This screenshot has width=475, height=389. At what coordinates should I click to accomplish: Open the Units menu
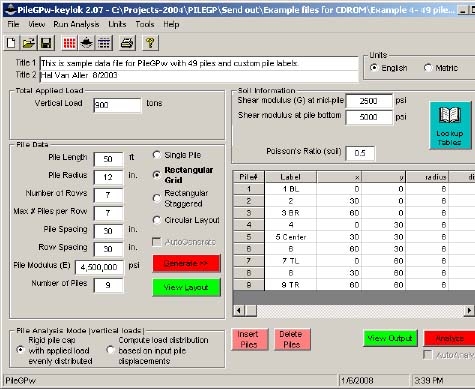(x=117, y=24)
